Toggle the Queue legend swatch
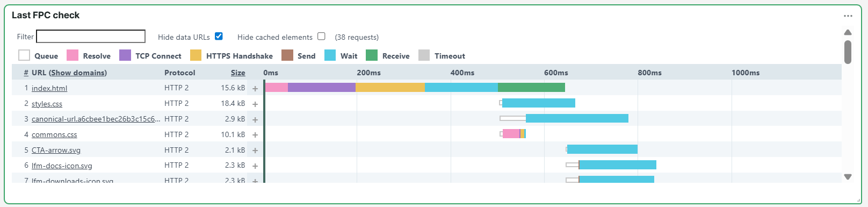 pyautogui.click(x=24, y=55)
